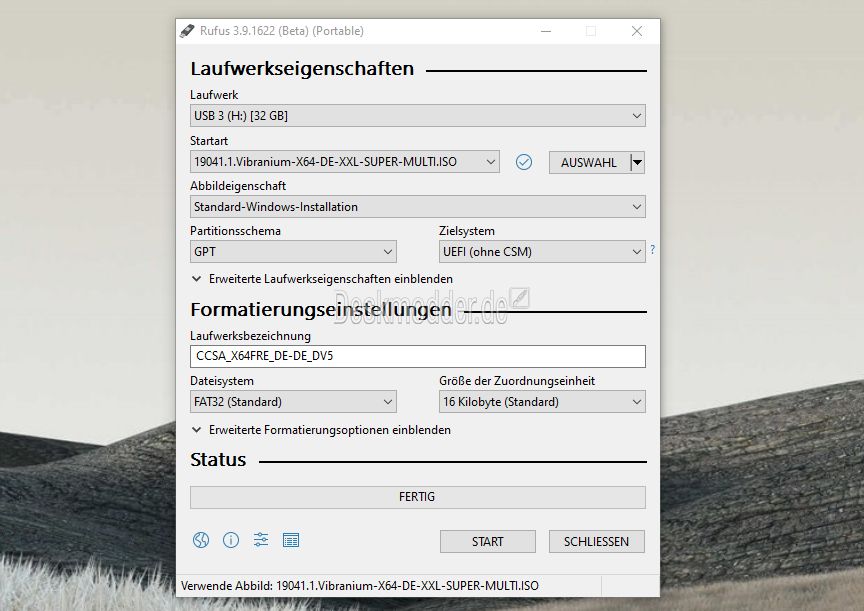Image resolution: width=864 pixels, height=611 pixels.
Task: Expand Erweiterte Formatierungsoptionen einblenden
Action: (321, 430)
